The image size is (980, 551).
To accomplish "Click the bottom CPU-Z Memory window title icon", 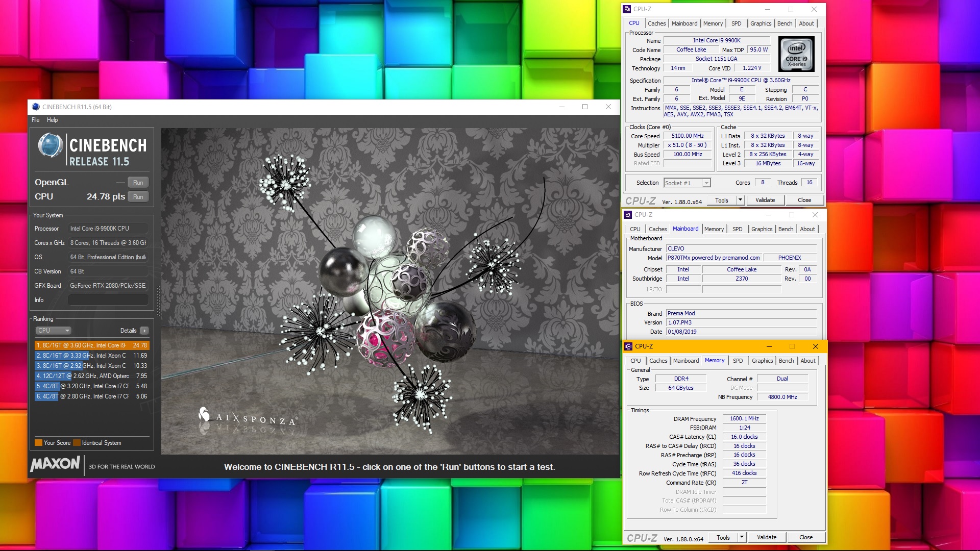I will point(628,346).
